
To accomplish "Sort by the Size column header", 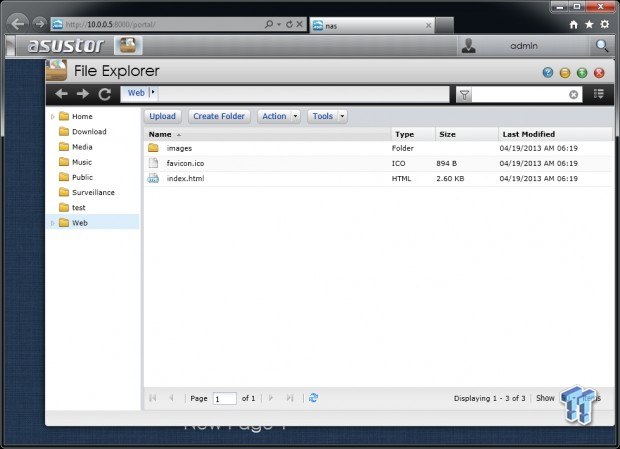I will click(x=467, y=134).
